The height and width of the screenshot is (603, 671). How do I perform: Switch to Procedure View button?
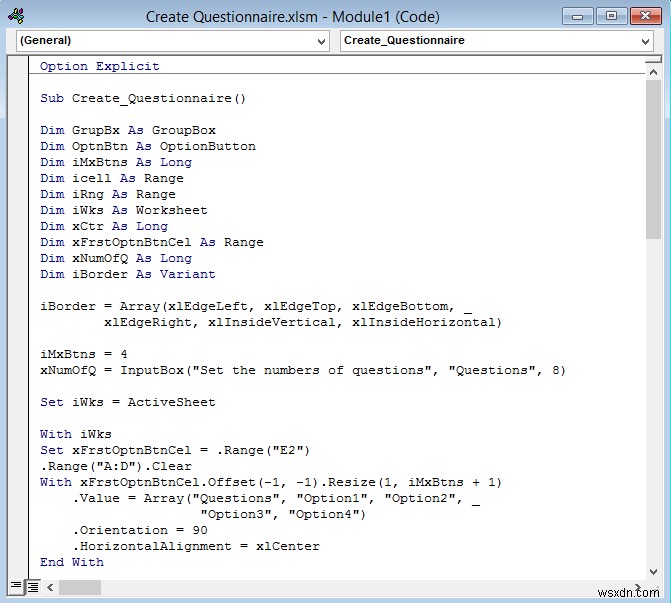[x=15, y=585]
